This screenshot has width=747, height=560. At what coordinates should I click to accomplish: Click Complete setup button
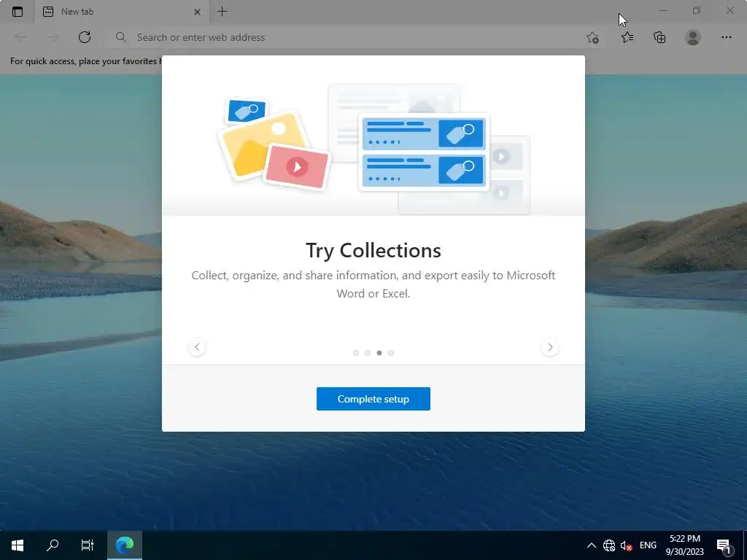(373, 399)
